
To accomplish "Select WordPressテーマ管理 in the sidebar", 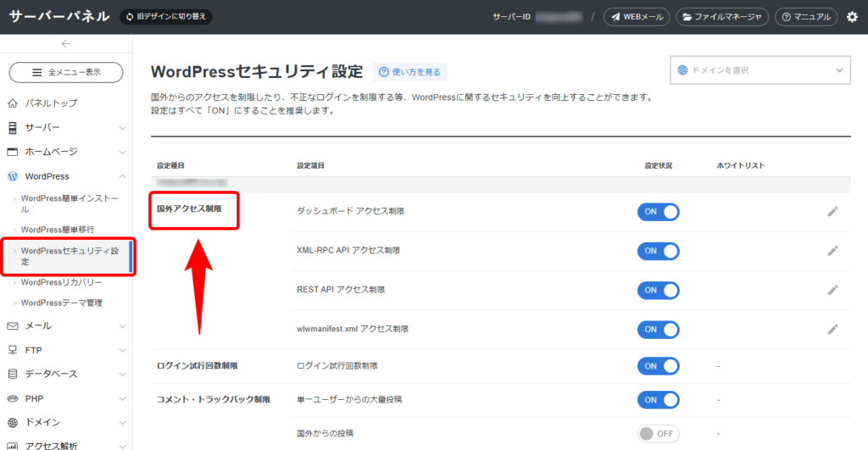I will point(66,303).
